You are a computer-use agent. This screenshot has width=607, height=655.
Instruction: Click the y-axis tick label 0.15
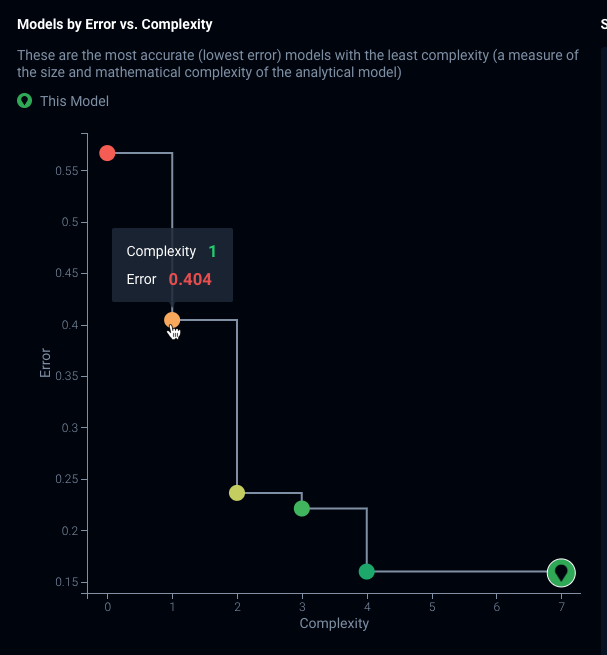(67, 582)
